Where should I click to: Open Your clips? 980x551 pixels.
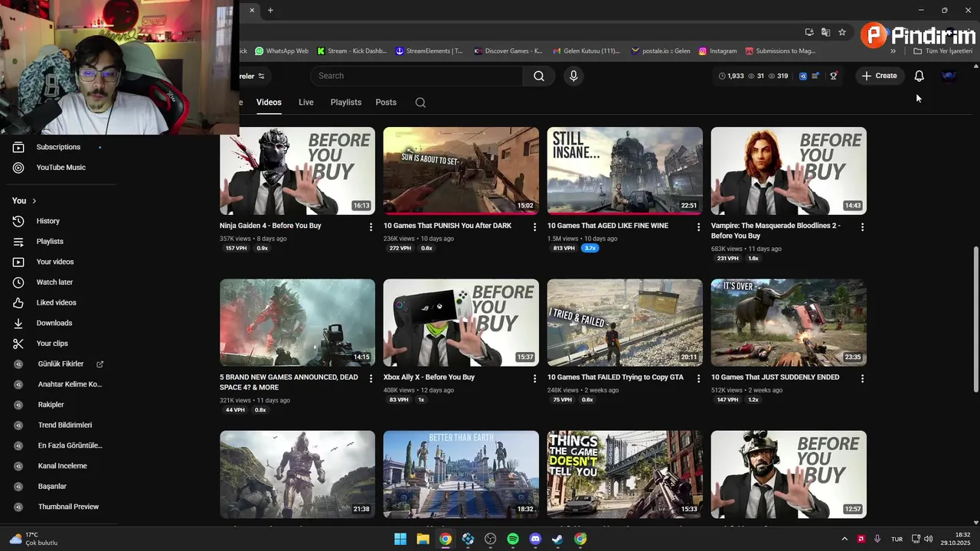[x=52, y=344]
